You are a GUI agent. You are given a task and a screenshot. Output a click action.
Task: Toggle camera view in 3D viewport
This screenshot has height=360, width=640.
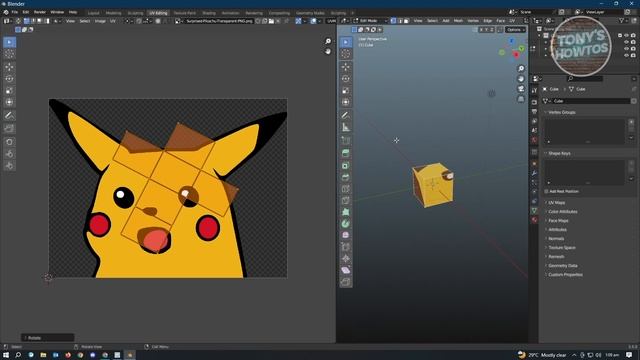(x=521, y=89)
